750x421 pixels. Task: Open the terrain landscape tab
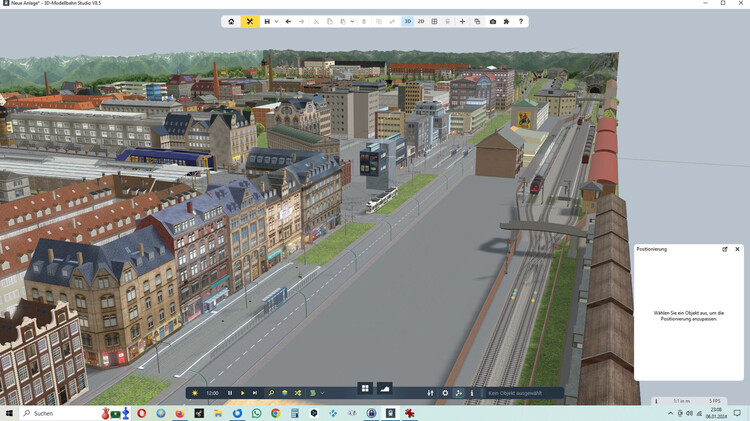click(x=385, y=388)
